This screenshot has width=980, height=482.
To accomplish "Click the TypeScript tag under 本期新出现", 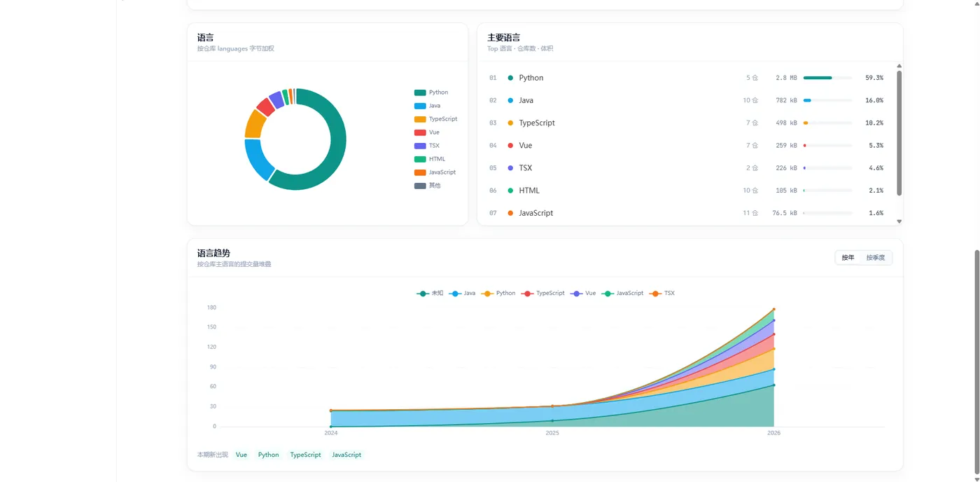I will coord(305,455).
